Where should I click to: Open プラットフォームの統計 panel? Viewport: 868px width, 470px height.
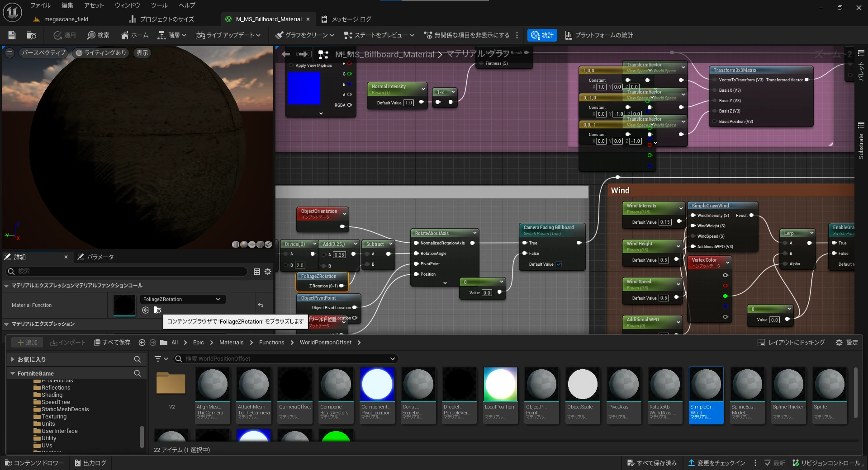[x=599, y=35]
